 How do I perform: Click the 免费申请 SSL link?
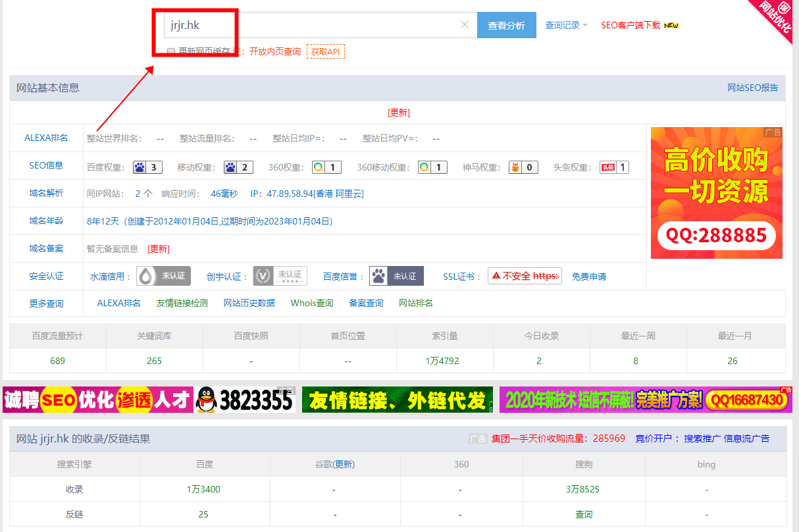point(589,277)
